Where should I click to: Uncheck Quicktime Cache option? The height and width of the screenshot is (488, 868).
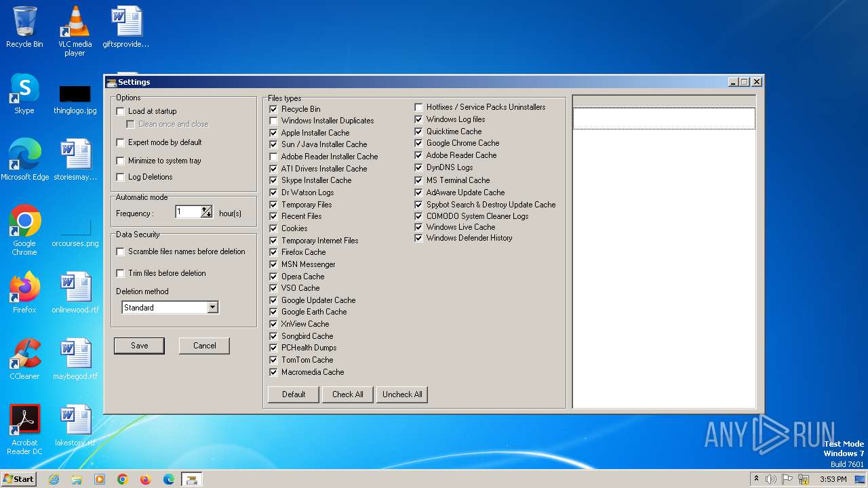418,131
